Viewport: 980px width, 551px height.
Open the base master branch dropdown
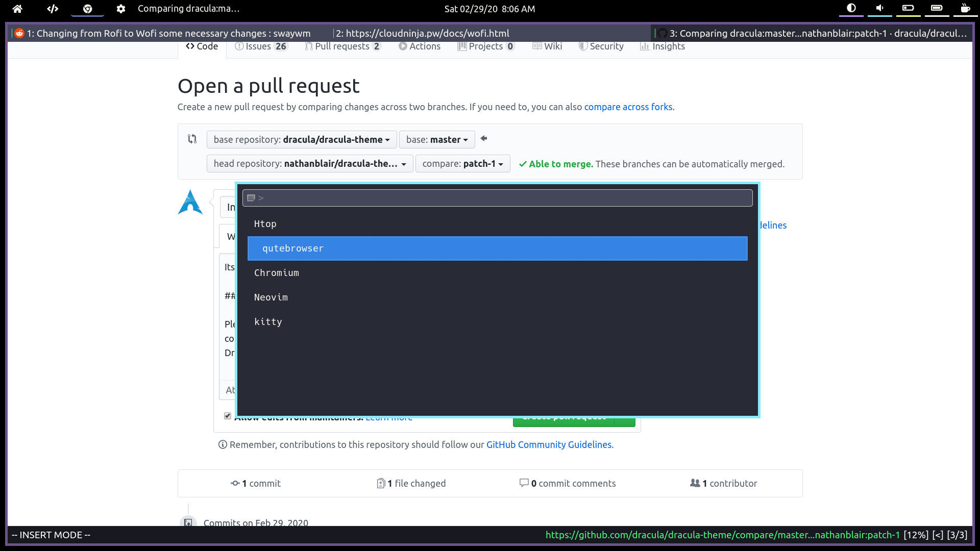(437, 139)
